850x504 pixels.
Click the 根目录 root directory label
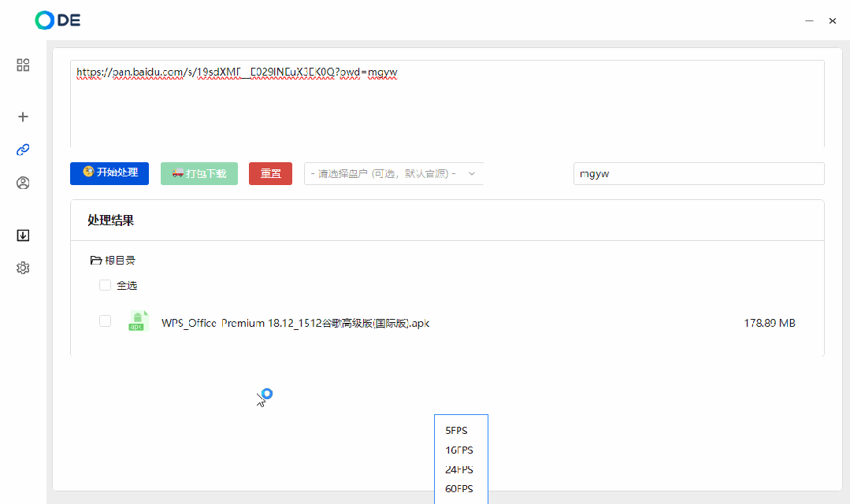point(120,260)
